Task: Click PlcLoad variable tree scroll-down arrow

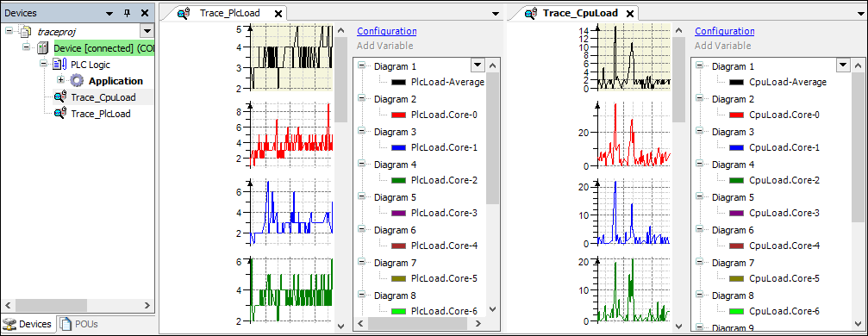Action: pyautogui.click(x=493, y=310)
